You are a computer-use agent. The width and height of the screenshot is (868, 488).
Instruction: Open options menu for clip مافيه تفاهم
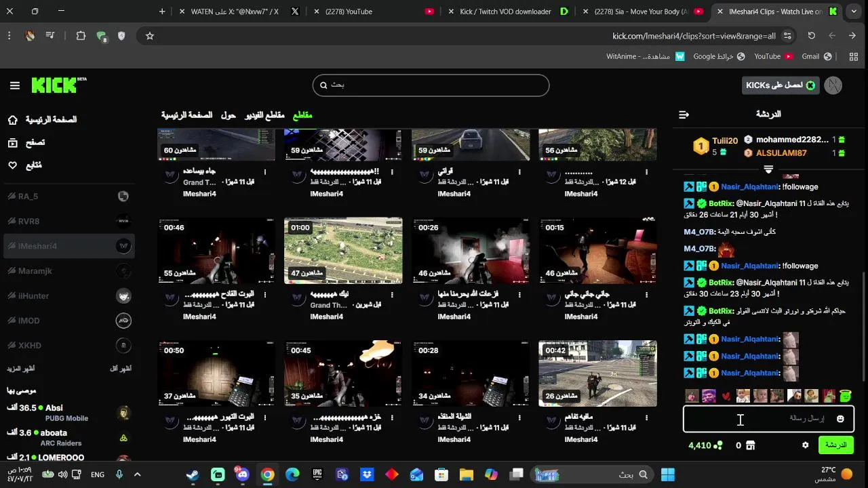click(647, 418)
